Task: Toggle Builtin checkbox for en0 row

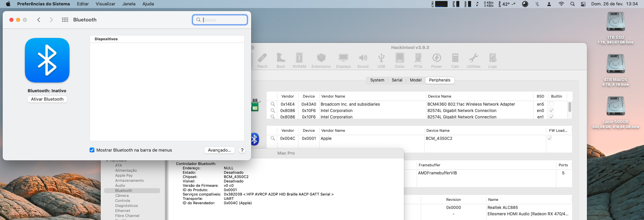Action: (551, 111)
